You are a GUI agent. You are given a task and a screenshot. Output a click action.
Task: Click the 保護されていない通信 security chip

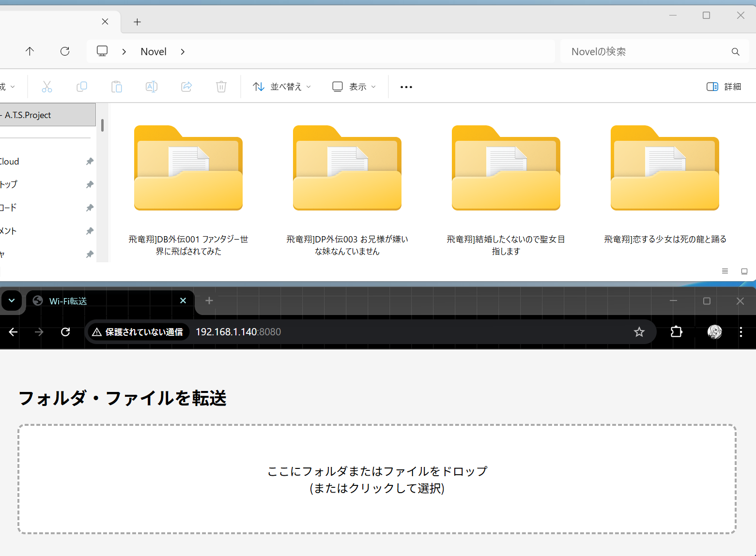(138, 331)
